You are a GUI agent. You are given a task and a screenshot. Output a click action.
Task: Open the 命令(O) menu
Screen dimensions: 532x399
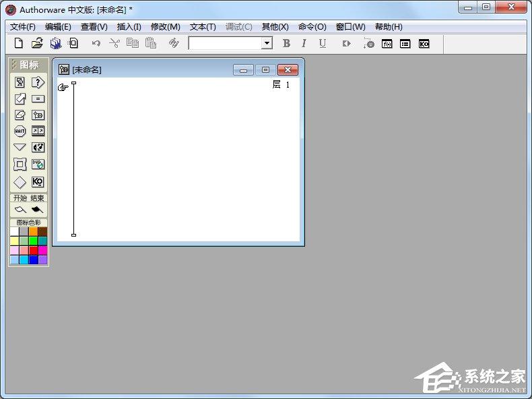312,27
